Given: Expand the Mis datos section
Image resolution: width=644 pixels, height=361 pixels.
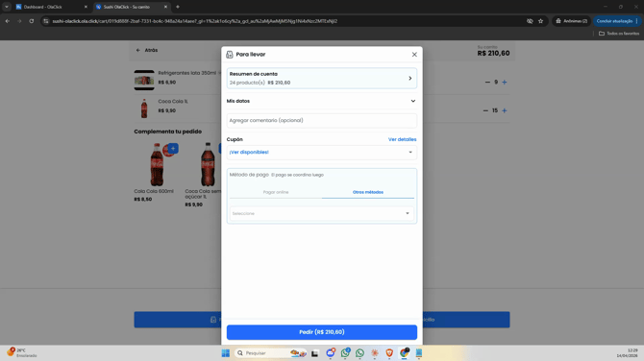Looking at the screenshot, I should point(322,101).
